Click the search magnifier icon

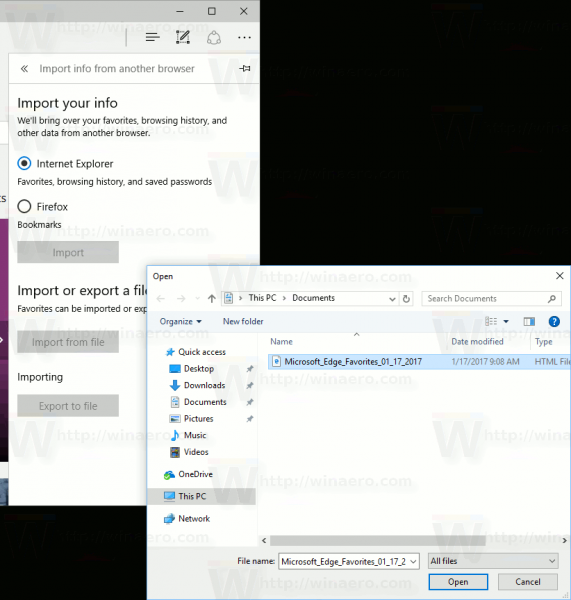[x=551, y=298]
